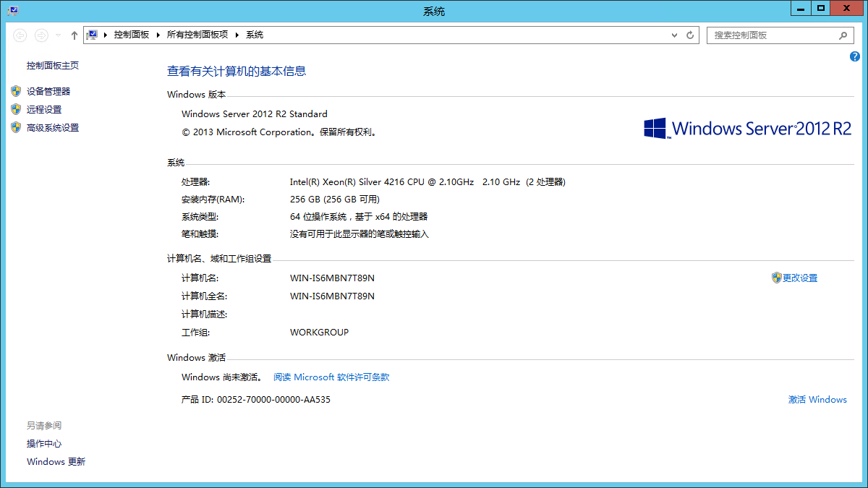Open recent locations dropdown arrow

tap(59, 35)
